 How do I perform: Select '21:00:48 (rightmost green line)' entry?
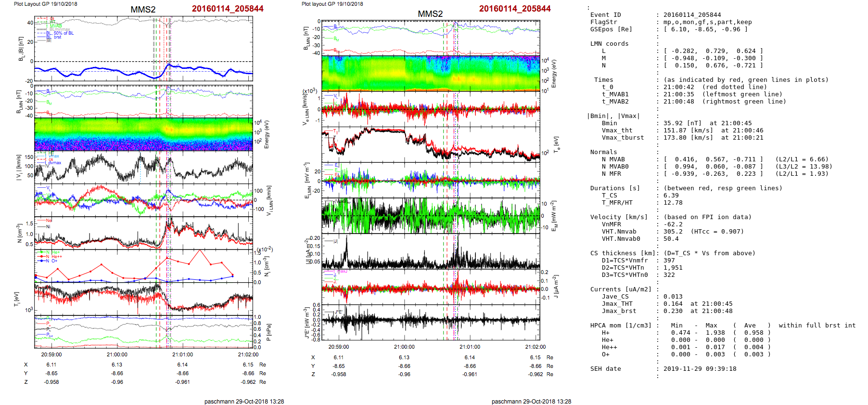725,102
